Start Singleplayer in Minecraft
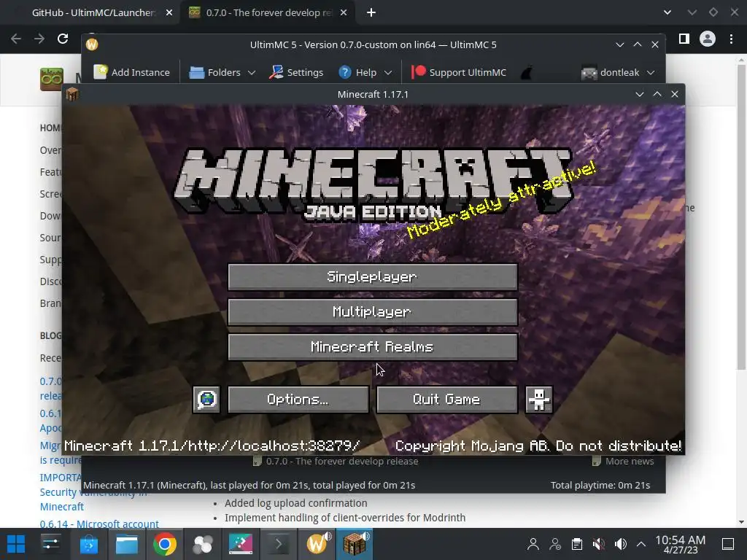Image resolution: width=747 pixels, height=560 pixels. (373, 276)
